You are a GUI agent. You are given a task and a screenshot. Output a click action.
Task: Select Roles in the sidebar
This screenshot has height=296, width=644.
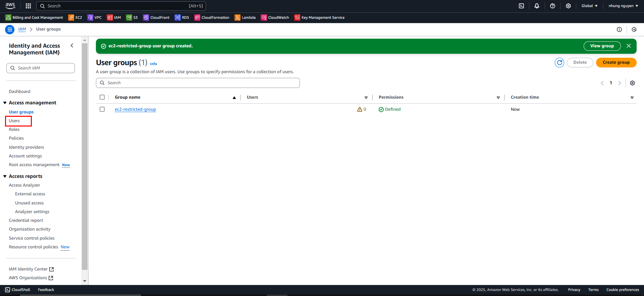(14, 130)
